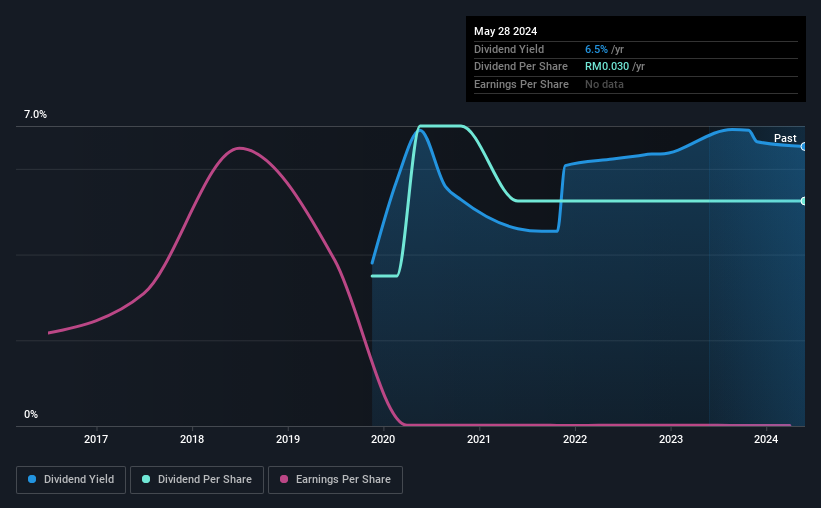Viewport: 821px width, 508px height.
Task: Click the pink Earnings Per Share legend dot
Action: point(284,479)
